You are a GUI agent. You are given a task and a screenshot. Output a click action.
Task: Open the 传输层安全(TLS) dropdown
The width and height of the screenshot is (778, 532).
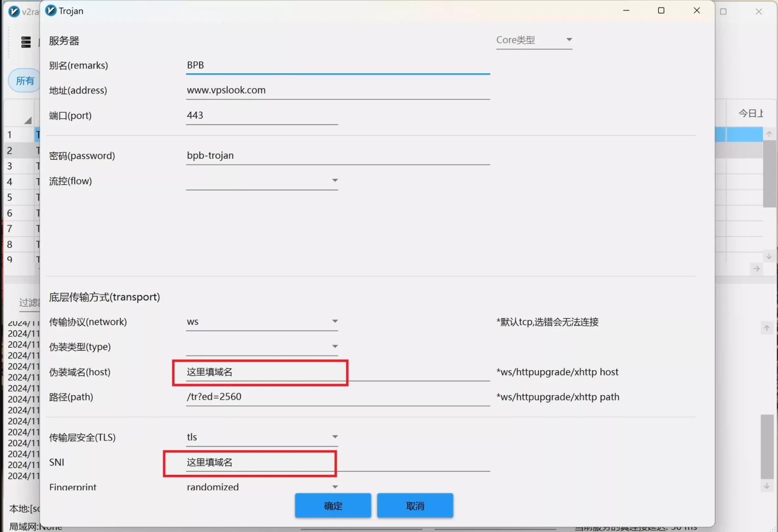[262, 437]
